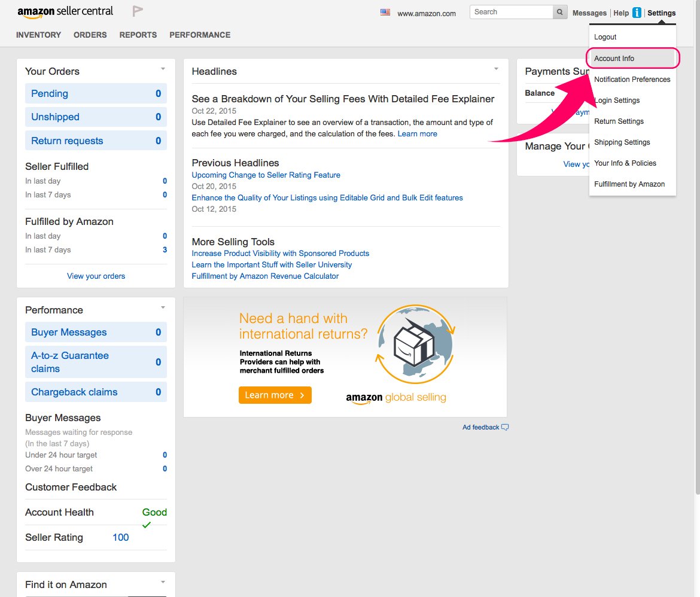Viewport: 700px width, 597px height.
Task: Open the Inventory menu
Action: click(x=38, y=35)
